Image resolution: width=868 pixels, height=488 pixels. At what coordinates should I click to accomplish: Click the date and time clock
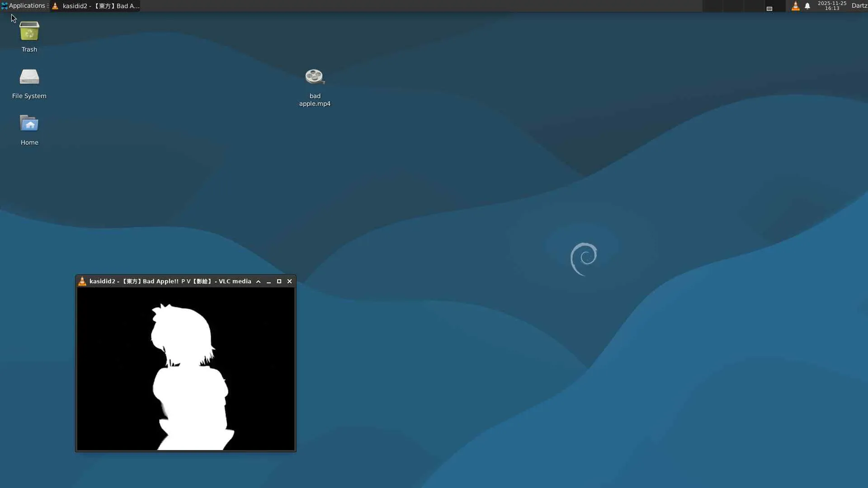tap(832, 6)
